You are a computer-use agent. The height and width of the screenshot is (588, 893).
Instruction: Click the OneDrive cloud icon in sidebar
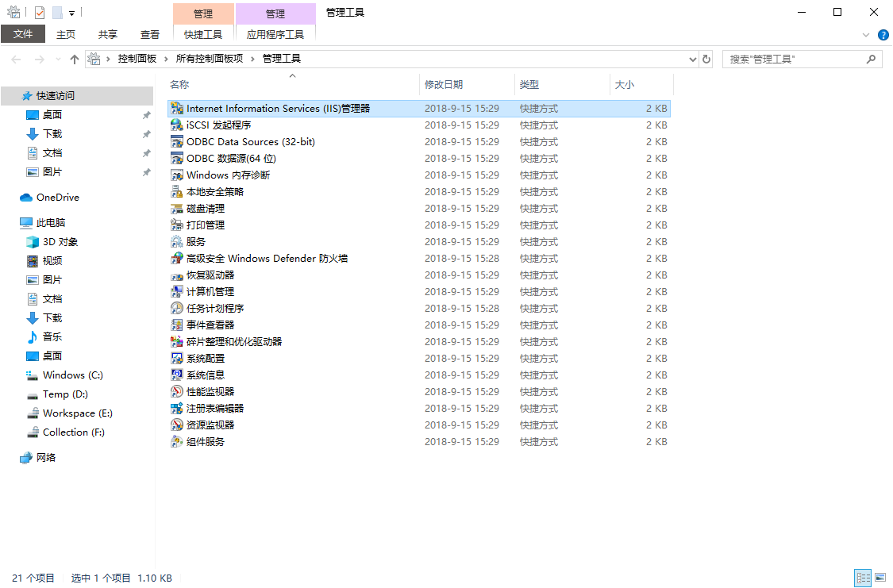26,198
